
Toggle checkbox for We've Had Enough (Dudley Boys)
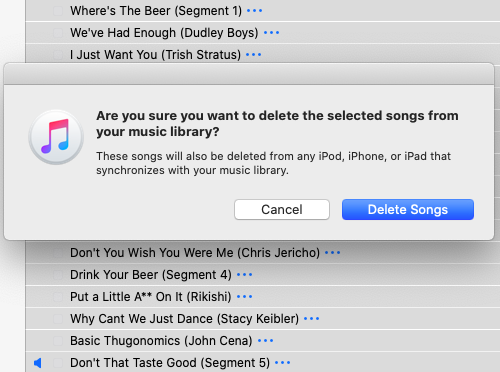coord(58,33)
